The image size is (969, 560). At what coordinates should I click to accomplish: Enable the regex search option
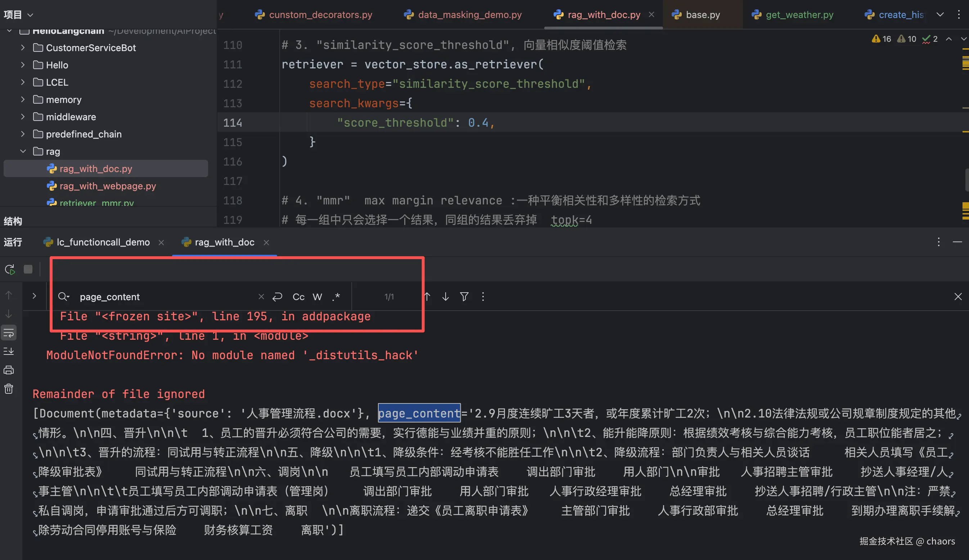click(336, 297)
